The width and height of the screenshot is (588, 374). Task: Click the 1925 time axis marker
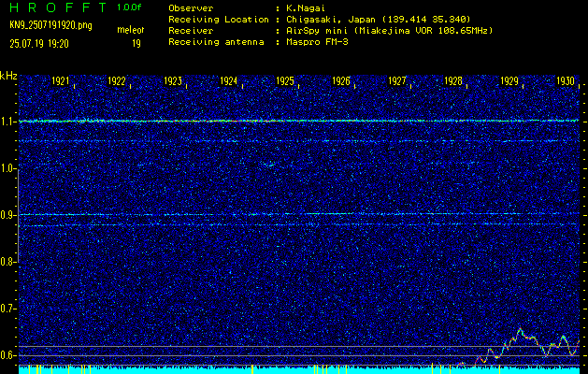[x=284, y=80]
